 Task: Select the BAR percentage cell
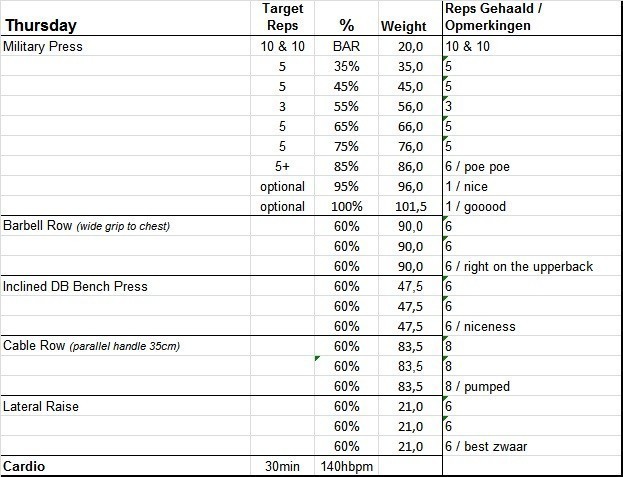point(346,46)
